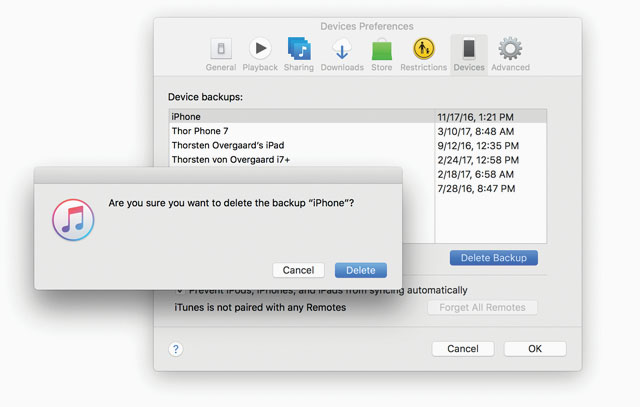Open the Playback preferences pane
640x407 pixels.
pyautogui.click(x=260, y=55)
